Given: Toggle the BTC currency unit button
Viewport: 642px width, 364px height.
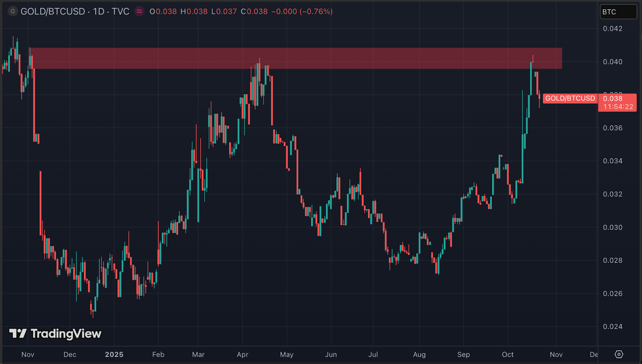Looking at the screenshot, I should click(x=618, y=12).
